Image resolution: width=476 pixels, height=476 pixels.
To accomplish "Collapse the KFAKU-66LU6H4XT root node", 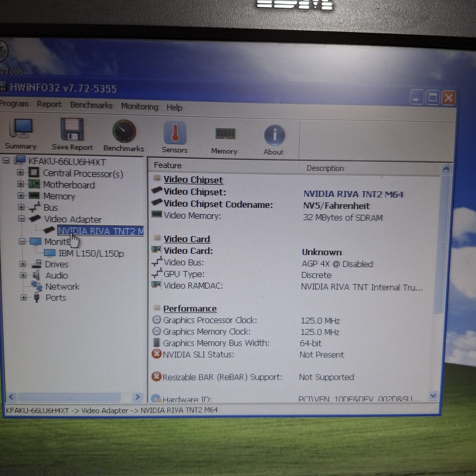I will pos(6,161).
